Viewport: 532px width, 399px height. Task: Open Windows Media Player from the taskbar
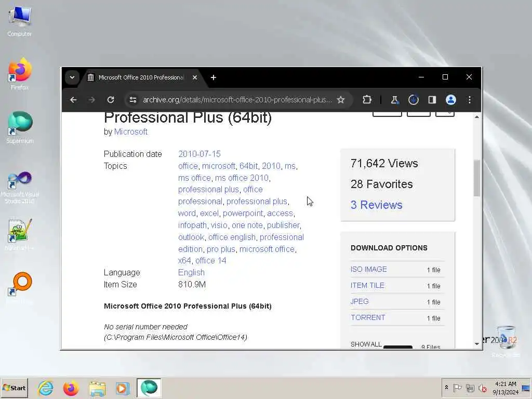point(123,388)
